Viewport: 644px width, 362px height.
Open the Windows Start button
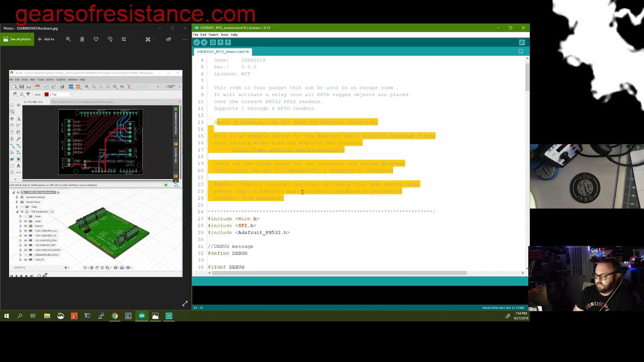(x=7, y=316)
